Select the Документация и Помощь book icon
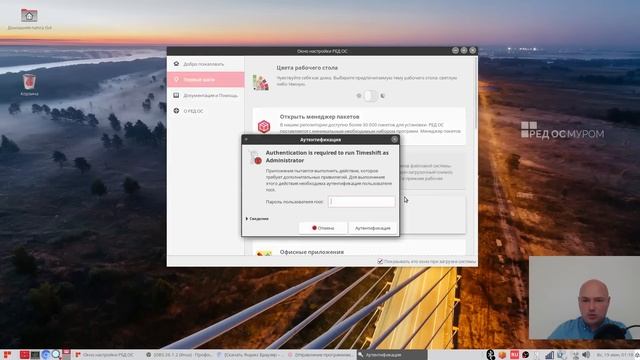This screenshot has width=640, height=360. [x=176, y=95]
